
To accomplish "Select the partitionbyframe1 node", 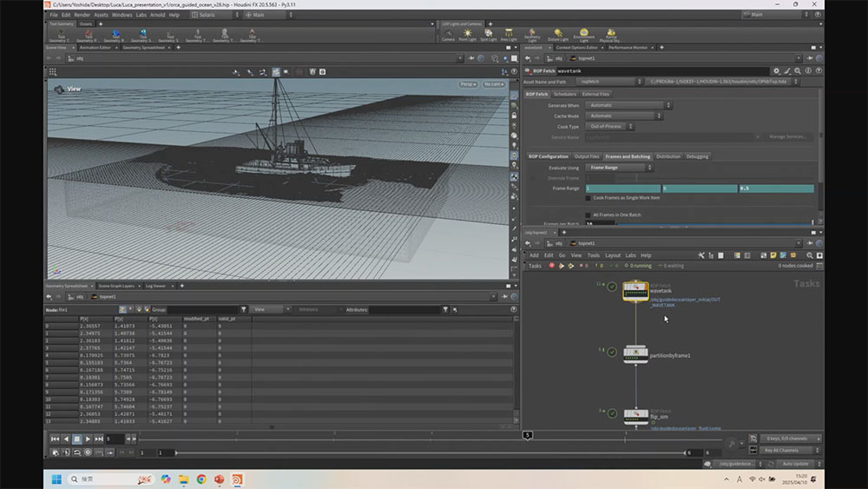I will point(635,354).
